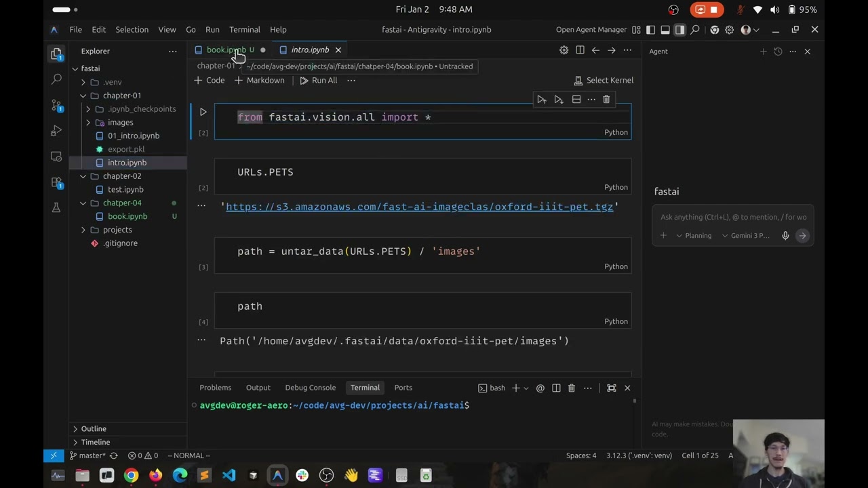Expand the .venv folder

tap(83, 82)
